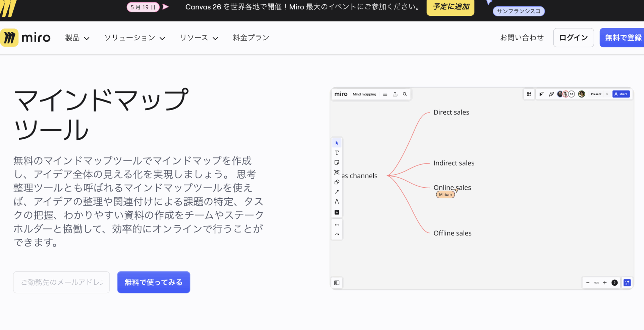Expand the 製品 dropdown menu

(x=77, y=38)
